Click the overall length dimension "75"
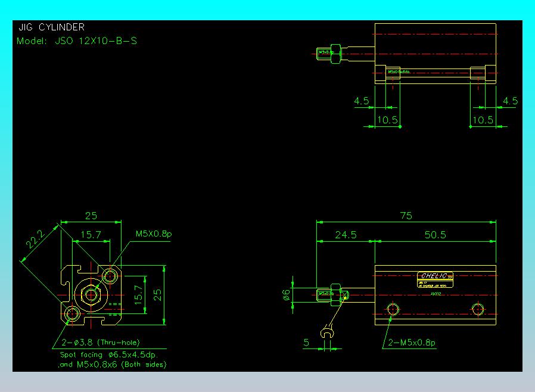The height and width of the screenshot is (392, 535). coord(406,216)
